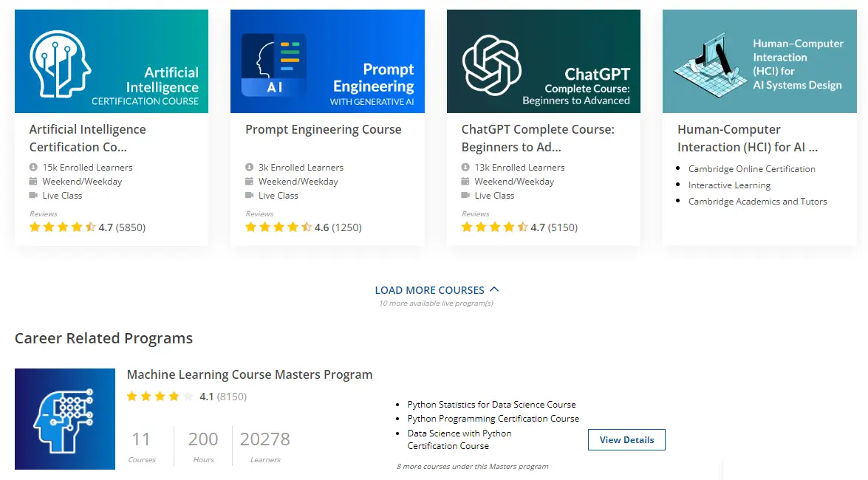Click the Live Class camera icon in Prompt Engineering card
Image resolution: width=868 pixels, height=480 pixels.
pyautogui.click(x=249, y=196)
